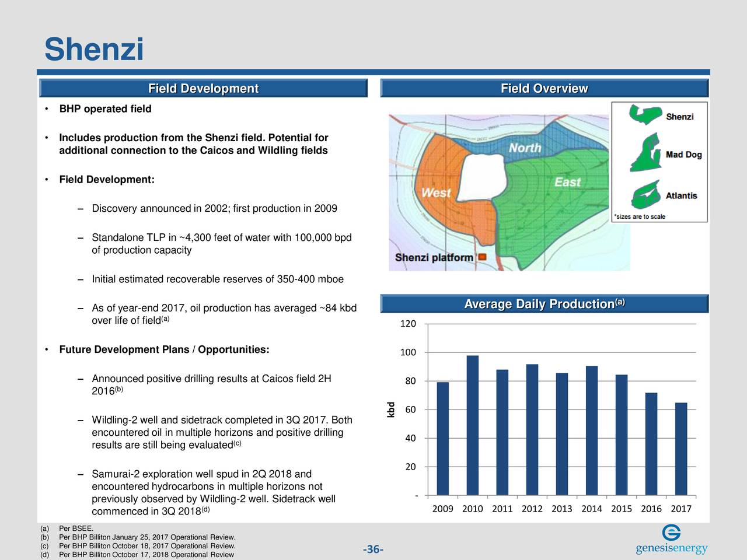Image resolution: width=747 pixels, height=560 pixels.
Task: Click footnote October 17, 2018 Operational Review
Action: [137, 555]
